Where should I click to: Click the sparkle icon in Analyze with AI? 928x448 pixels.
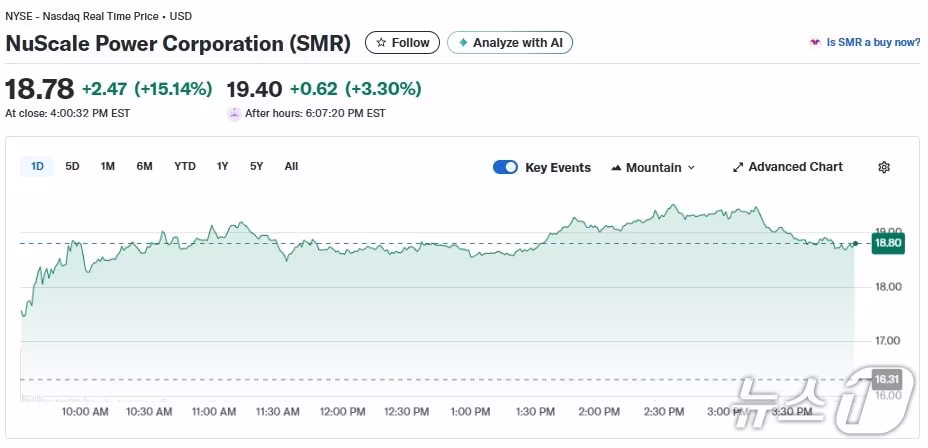point(462,43)
